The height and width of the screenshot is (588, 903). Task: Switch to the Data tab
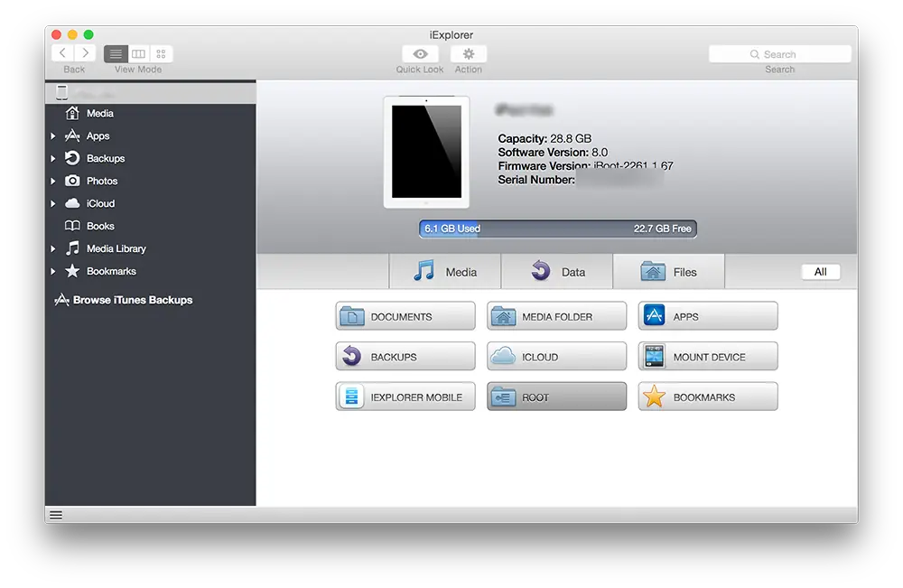(557, 271)
